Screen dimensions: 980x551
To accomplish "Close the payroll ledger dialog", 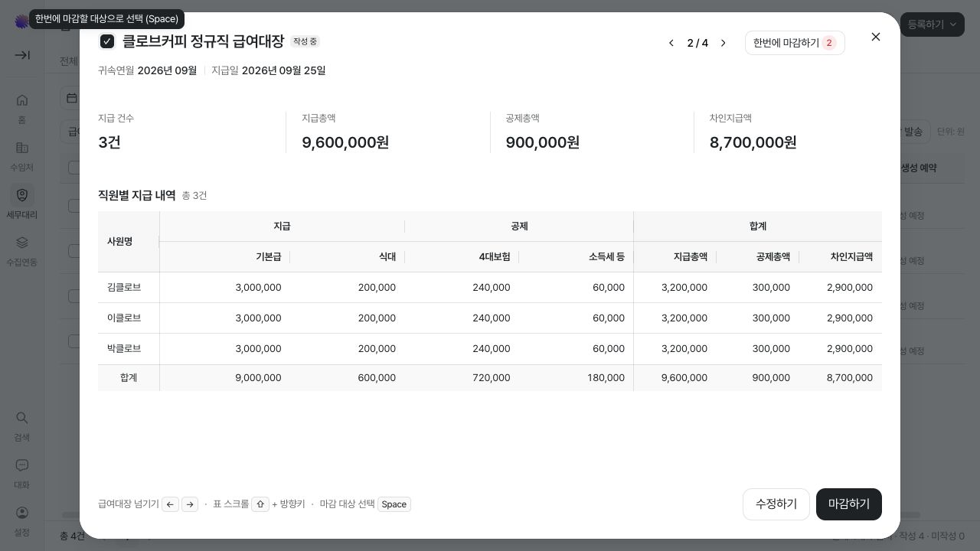I will click(876, 37).
